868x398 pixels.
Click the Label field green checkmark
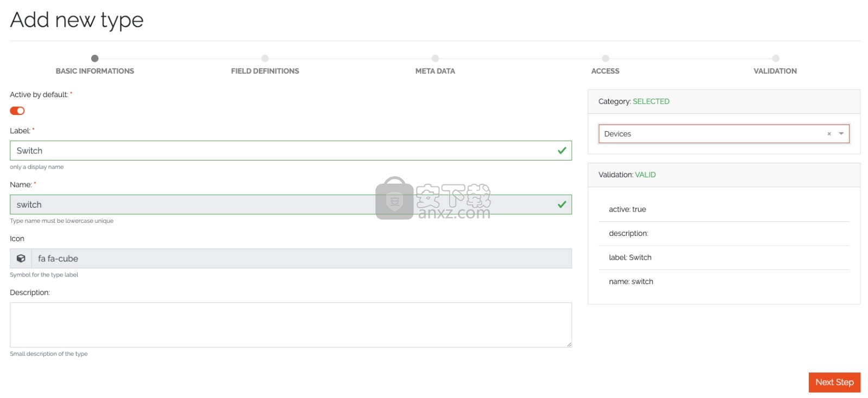click(x=562, y=151)
